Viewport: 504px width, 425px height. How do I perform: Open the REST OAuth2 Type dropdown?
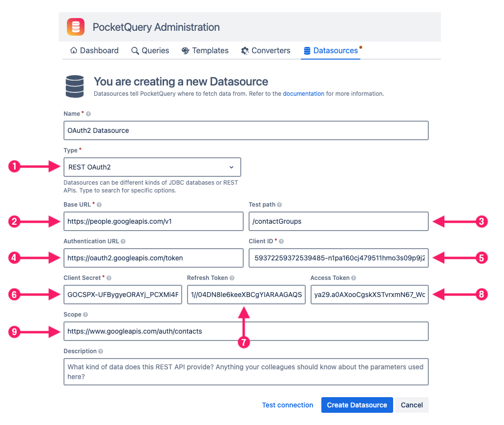(x=152, y=167)
